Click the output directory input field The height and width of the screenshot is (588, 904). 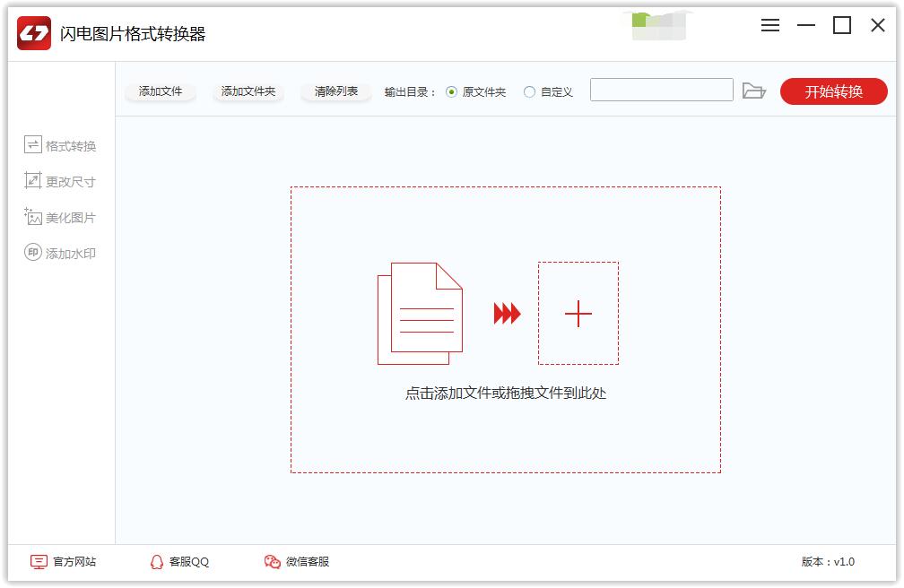tap(662, 91)
